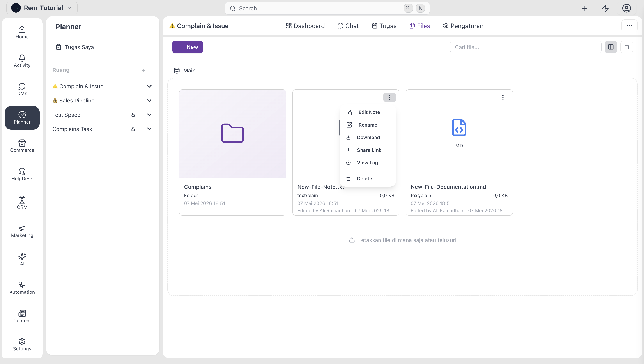Switch to list view layout
This screenshot has height=364, width=644.
[x=626, y=47]
